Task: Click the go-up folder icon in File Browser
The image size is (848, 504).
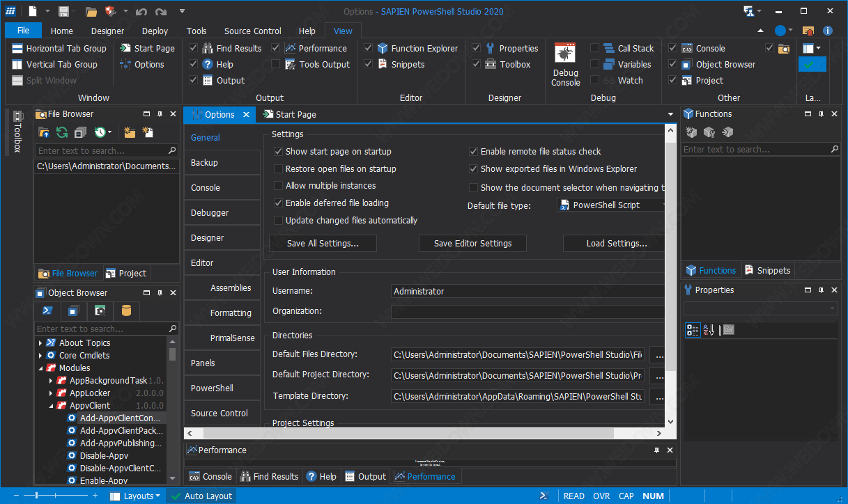Action: coord(44,132)
